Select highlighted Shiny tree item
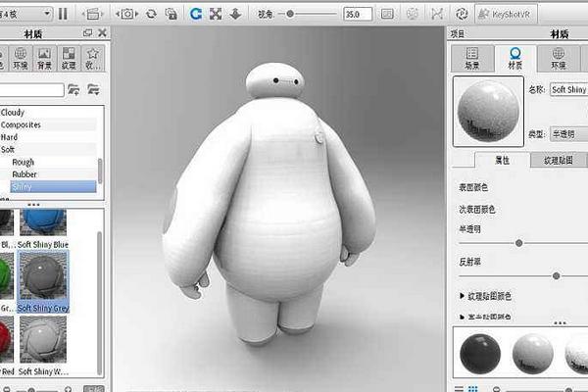 pos(53,187)
